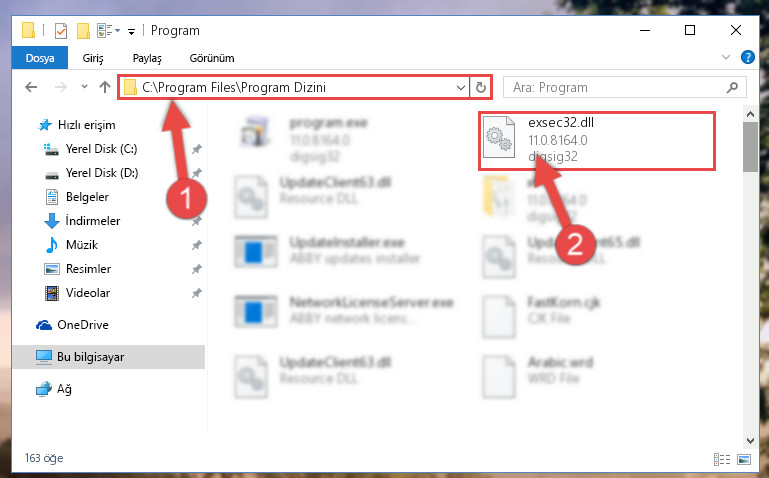Select the exsec32.dll file

click(x=597, y=141)
